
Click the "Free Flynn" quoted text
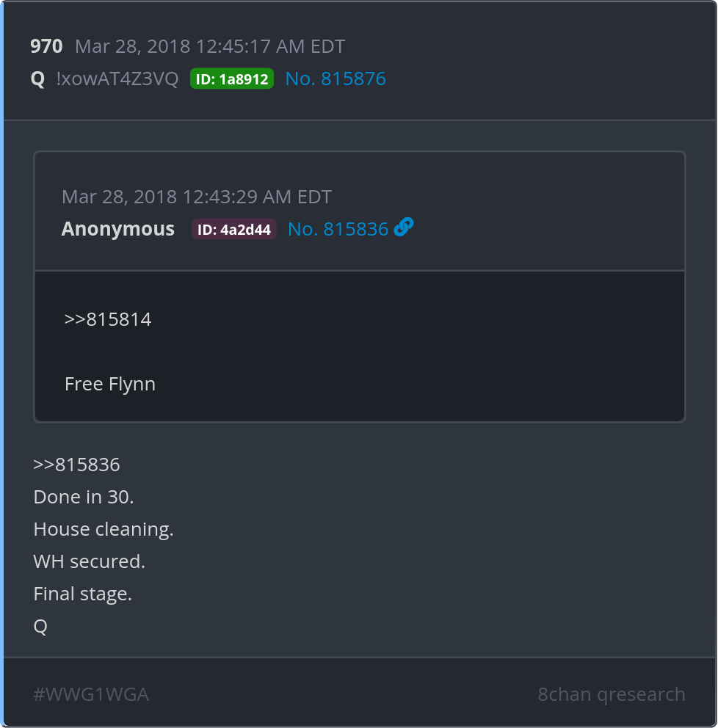click(110, 384)
